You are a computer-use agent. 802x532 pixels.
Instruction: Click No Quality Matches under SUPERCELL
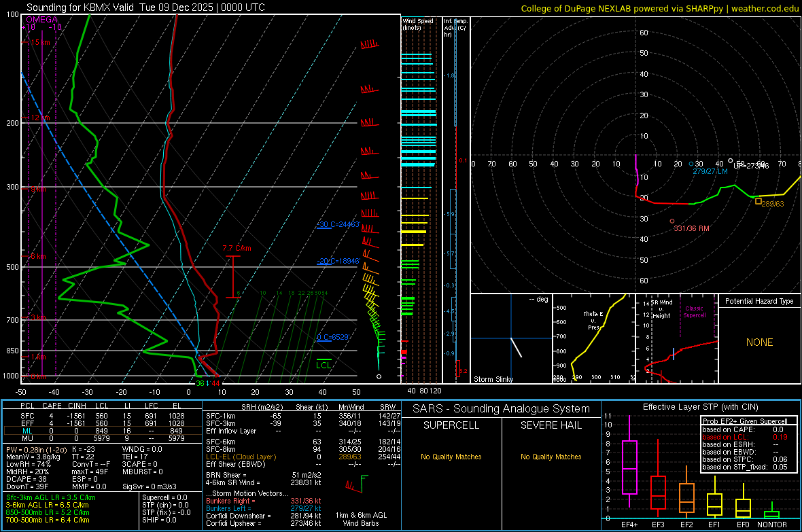(451, 457)
